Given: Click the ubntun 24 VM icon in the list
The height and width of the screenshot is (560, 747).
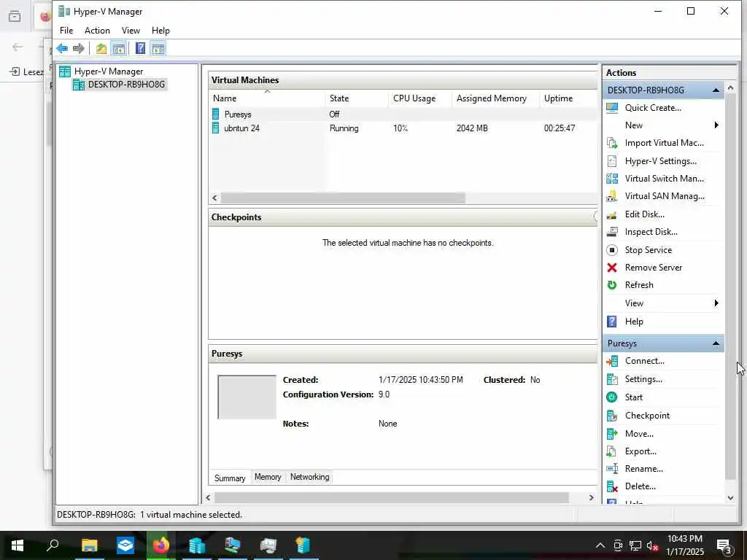Looking at the screenshot, I should click(216, 128).
